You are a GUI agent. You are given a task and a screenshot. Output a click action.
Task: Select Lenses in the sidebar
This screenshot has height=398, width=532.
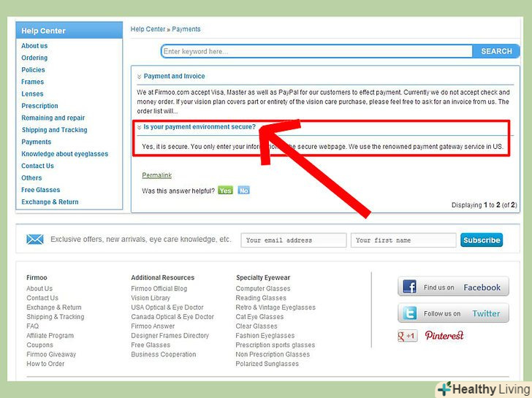click(x=32, y=94)
